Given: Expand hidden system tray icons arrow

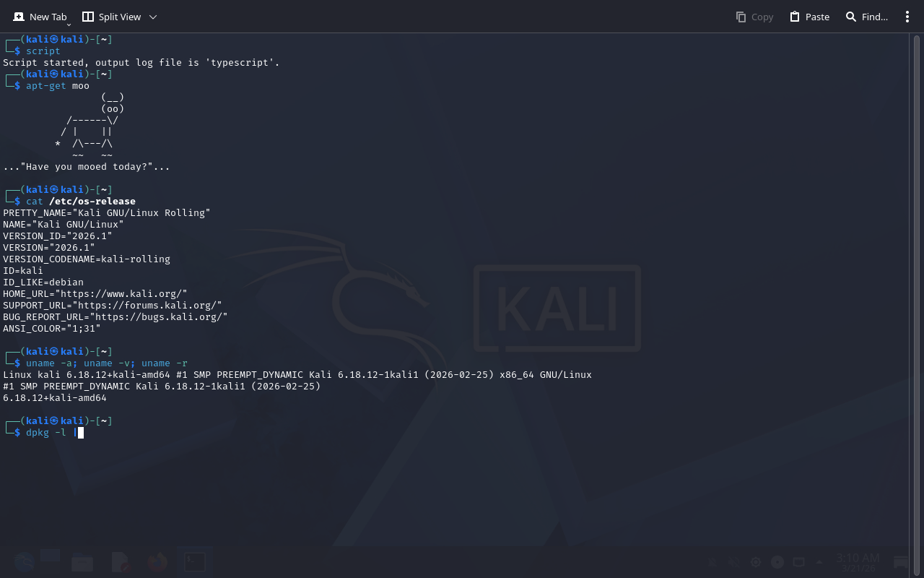Looking at the screenshot, I should coord(819,562).
